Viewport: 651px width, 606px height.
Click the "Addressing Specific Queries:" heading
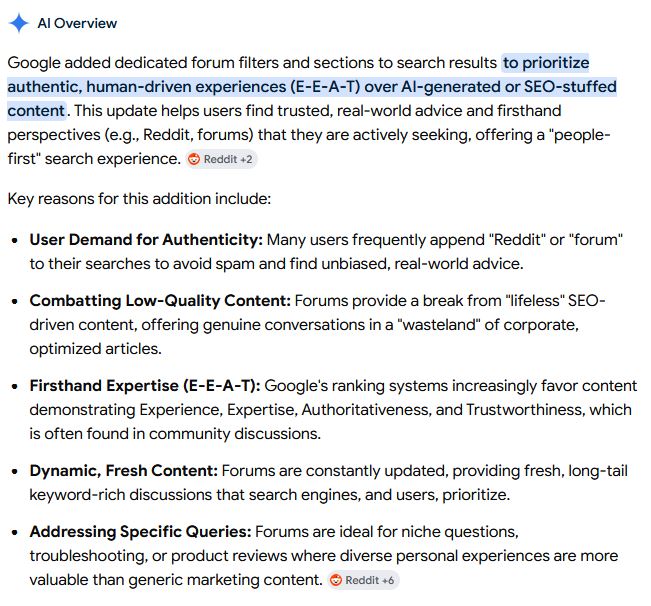tap(141, 531)
